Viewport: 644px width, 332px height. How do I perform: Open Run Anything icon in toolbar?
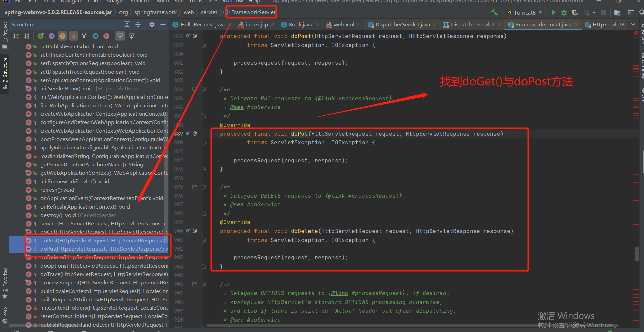[x=631, y=12]
